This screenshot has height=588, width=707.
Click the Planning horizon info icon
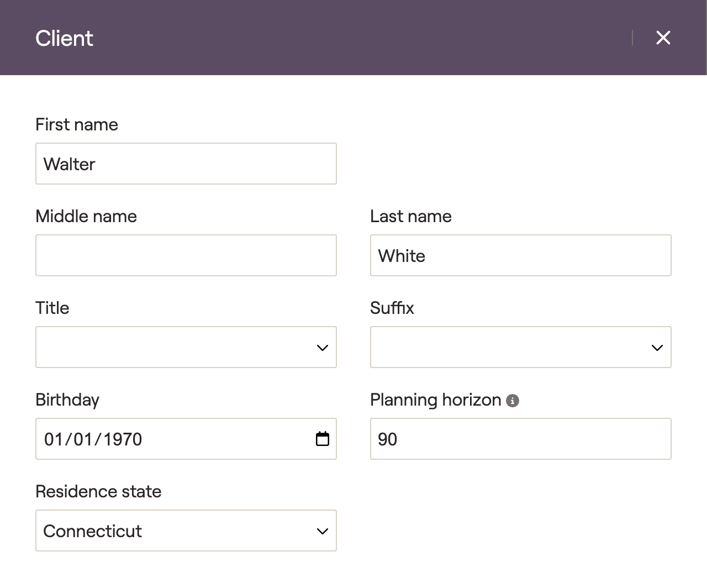pos(513,401)
